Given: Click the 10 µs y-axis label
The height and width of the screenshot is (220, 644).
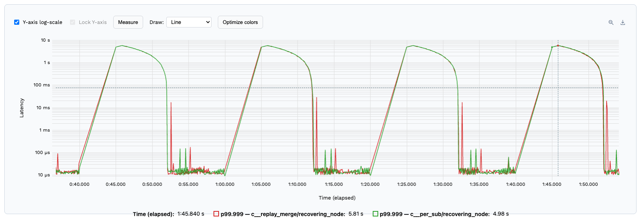Looking at the screenshot, I should click(x=44, y=175).
